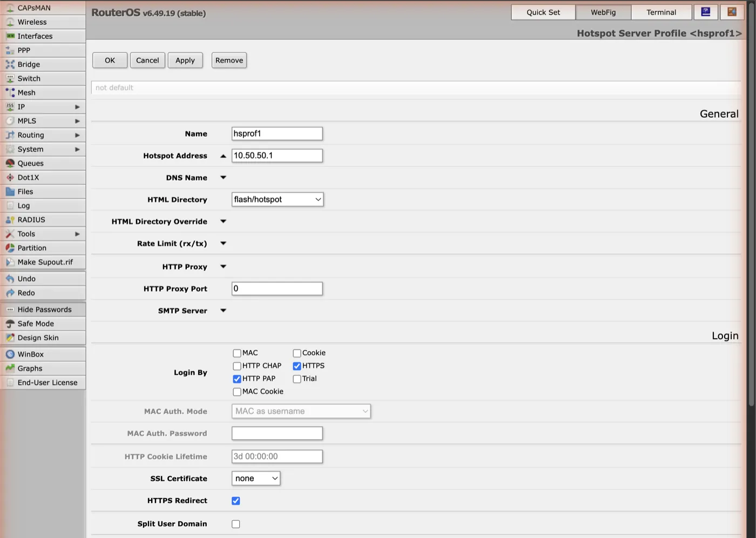Viewport: 756px width, 538px height.
Task: Enable HTTP CHAP login checkbox
Action: tap(237, 366)
